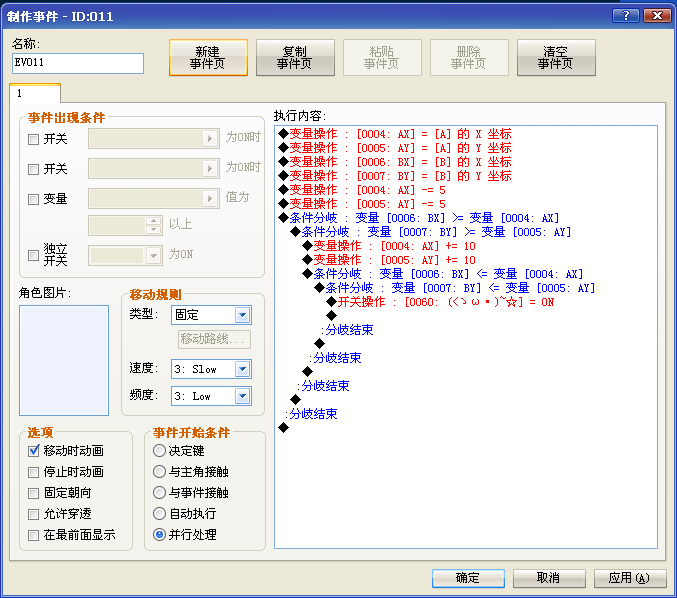Select the 自动执行 start condition
Image resolution: width=677 pixels, height=598 pixels.
coord(159,514)
